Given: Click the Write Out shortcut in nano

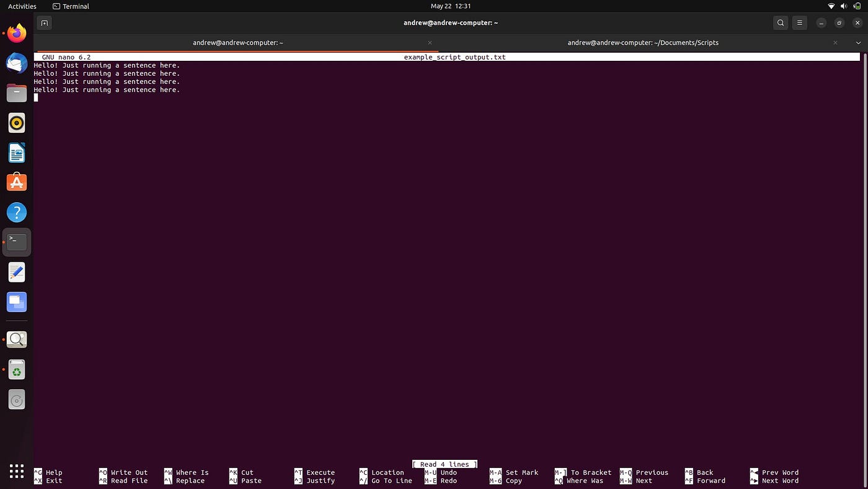Looking at the screenshot, I should click(128, 472).
